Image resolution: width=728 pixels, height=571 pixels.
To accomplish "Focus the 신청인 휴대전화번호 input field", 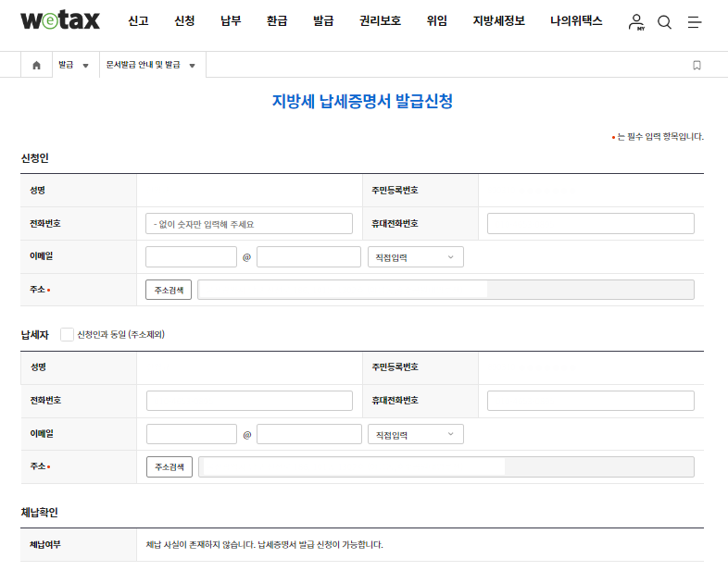I will pyautogui.click(x=591, y=224).
